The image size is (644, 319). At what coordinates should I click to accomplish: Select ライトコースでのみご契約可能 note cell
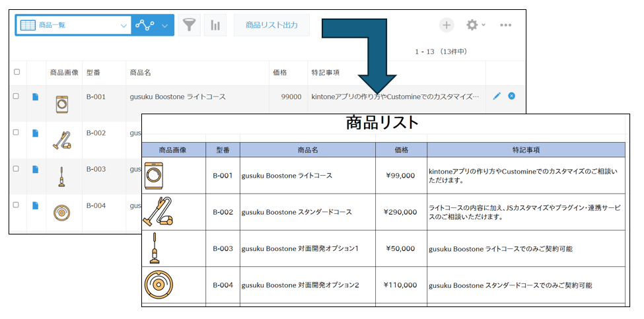coord(526,249)
